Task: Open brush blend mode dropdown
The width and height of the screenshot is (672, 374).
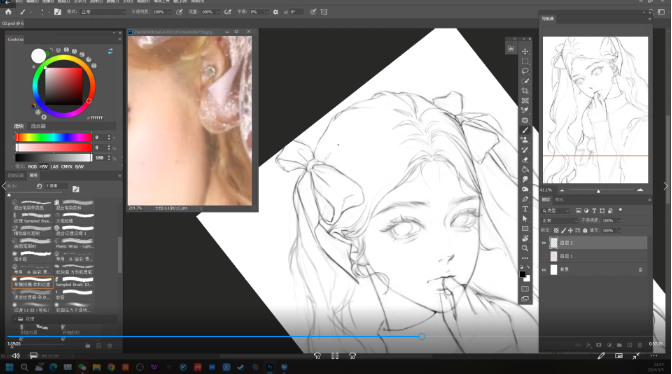Action: click(103, 12)
